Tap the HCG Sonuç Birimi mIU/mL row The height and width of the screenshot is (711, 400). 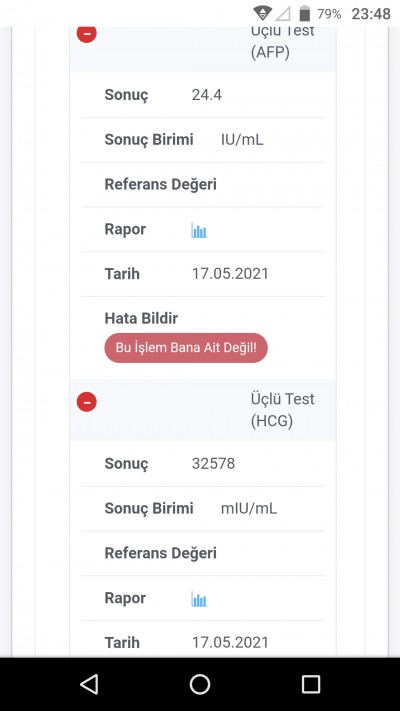203,508
